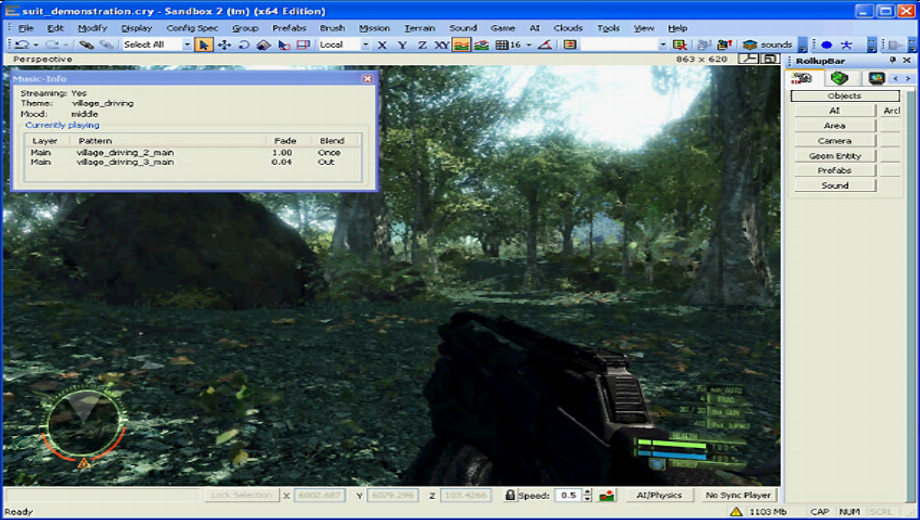Click the Camera object category button
Viewport: 920px width, 520px height.
tap(835, 141)
